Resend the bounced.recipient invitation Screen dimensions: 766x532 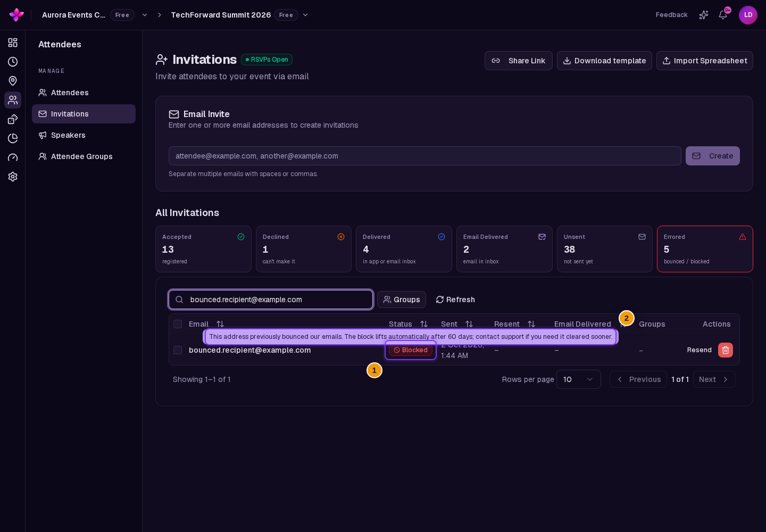click(x=700, y=350)
